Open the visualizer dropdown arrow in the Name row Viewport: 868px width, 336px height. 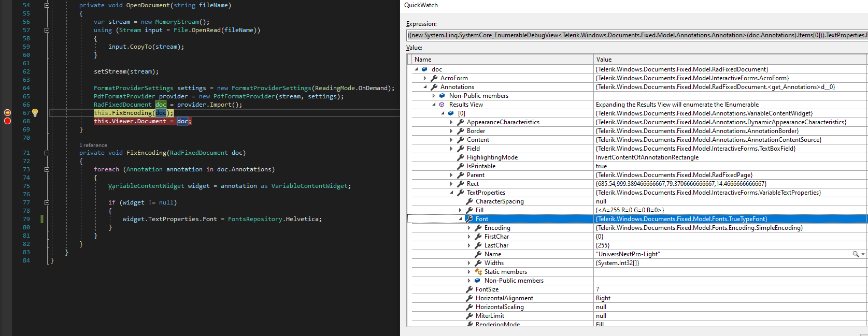[x=863, y=254]
